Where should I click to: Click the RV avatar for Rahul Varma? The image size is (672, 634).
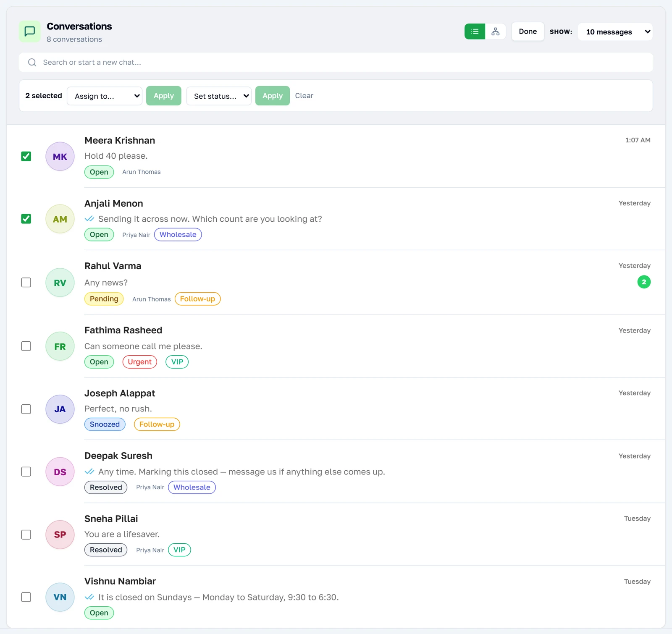coord(60,283)
